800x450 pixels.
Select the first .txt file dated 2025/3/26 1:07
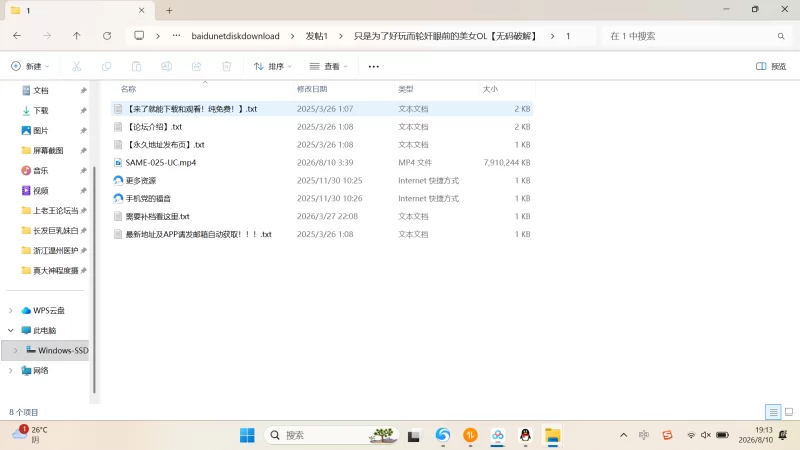tap(321, 109)
